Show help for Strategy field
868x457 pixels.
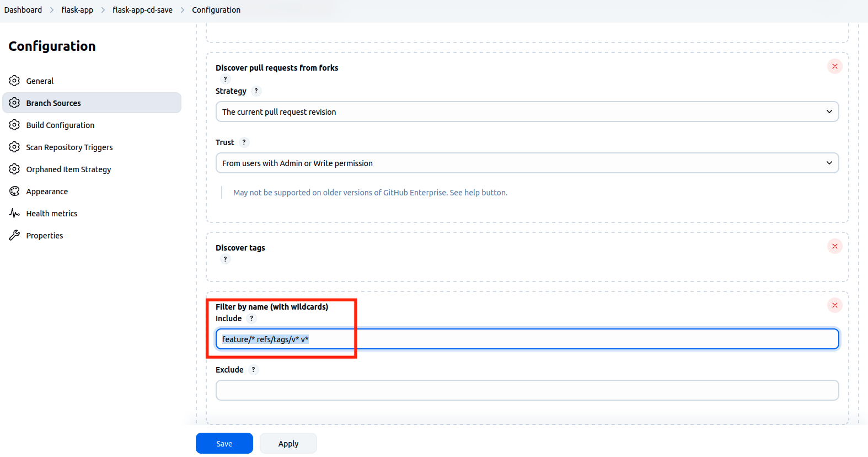(256, 91)
